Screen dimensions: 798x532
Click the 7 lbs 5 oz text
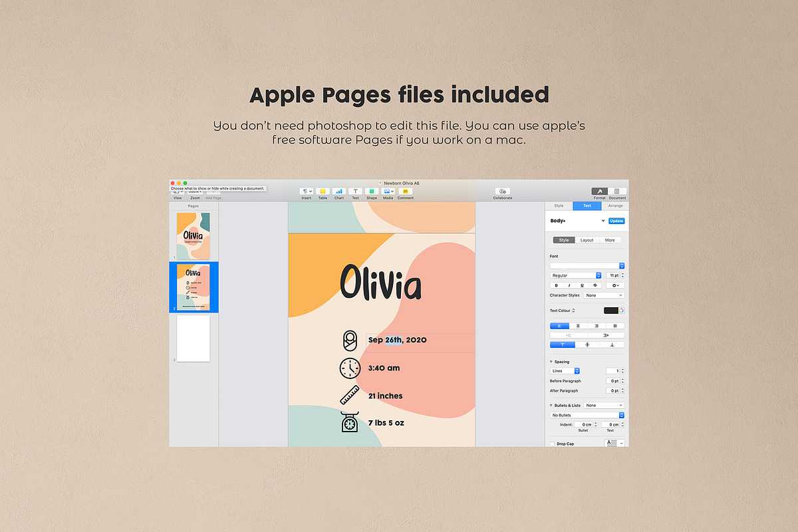[x=386, y=423]
